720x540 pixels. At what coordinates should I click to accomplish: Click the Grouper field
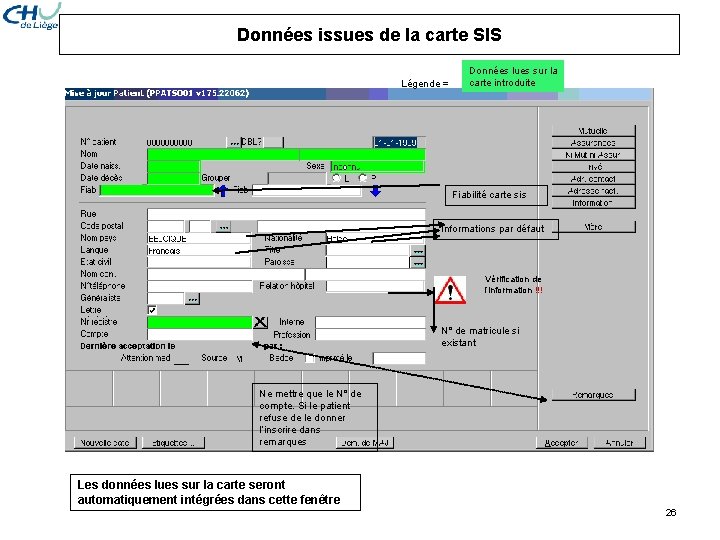pyautogui.click(x=297, y=178)
